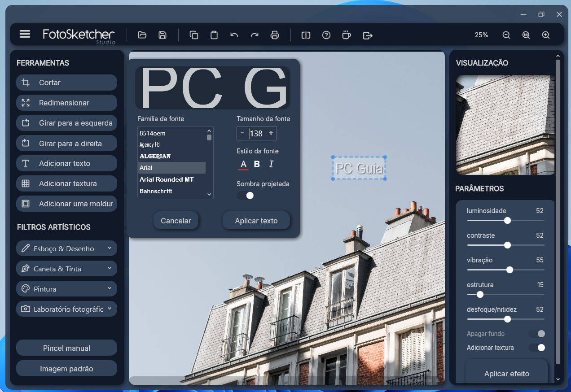Click the open file folder icon

coord(142,35)
